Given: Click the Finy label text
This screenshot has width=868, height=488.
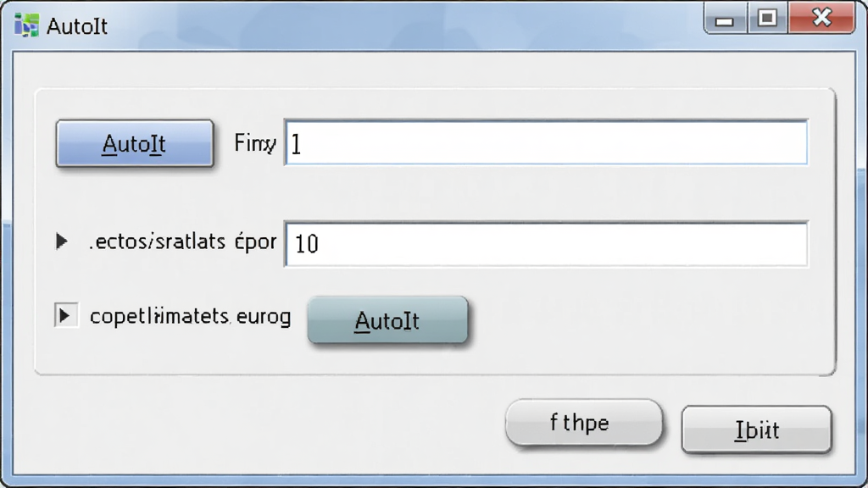Looking at the screenshot, I should coord(254,143).
